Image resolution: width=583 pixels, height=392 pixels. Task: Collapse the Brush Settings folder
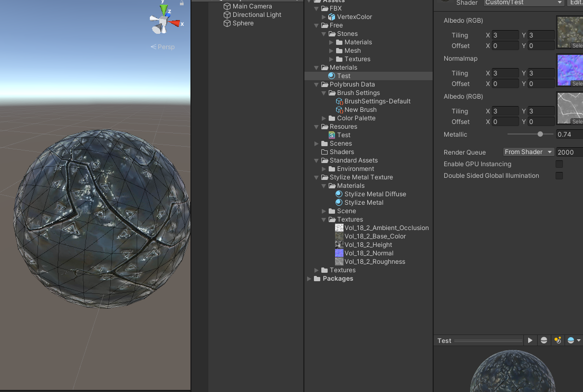click(x=324, y=93)
